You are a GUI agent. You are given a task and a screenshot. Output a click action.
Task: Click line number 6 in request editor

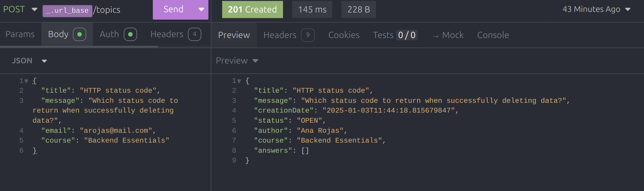[x=21, y=151]
